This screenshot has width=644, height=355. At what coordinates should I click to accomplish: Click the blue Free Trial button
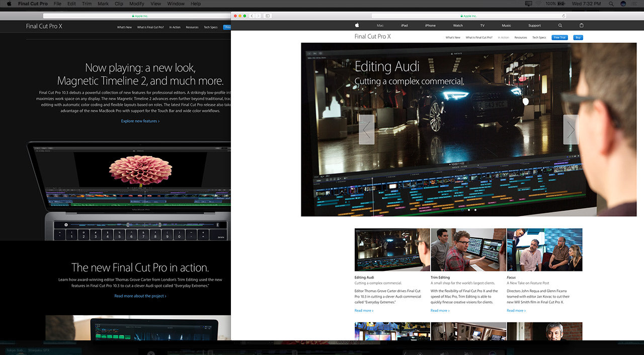[x=559, y=38]
